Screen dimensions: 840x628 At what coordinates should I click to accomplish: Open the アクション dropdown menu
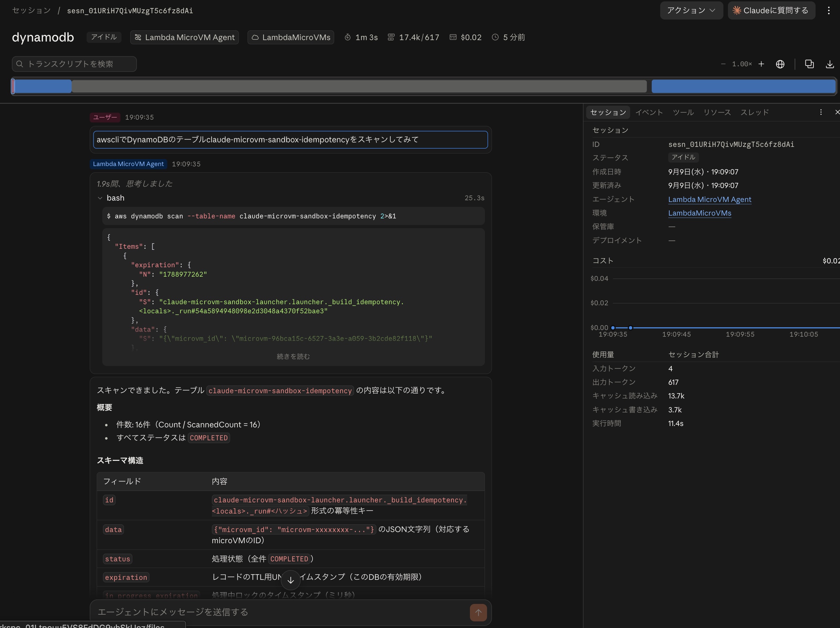pyautogui.click(x=691, y=10)
